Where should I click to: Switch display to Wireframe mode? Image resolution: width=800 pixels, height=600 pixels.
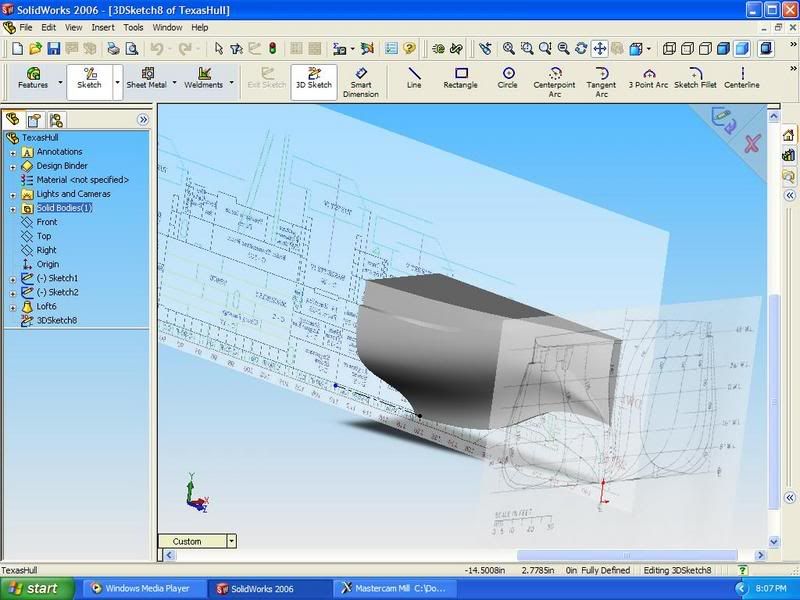pyautogui.click(x=669, y=49)
